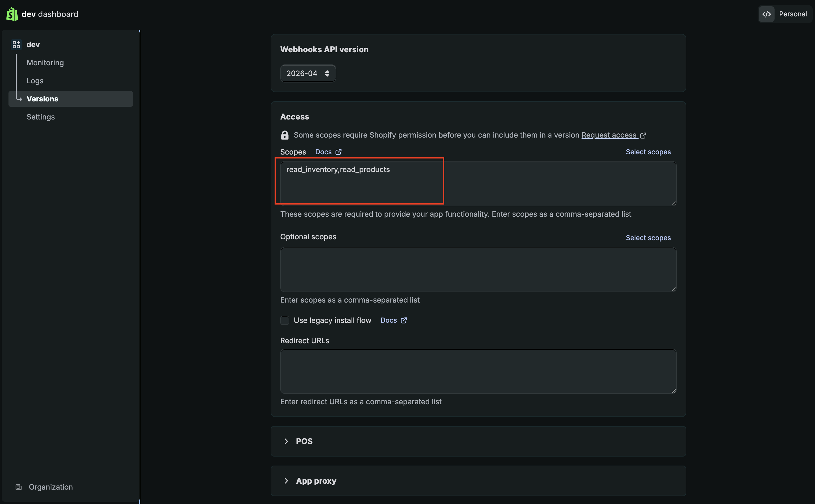Open Settings in the sidebar
The image size is (815, 504).
(41, 117)
